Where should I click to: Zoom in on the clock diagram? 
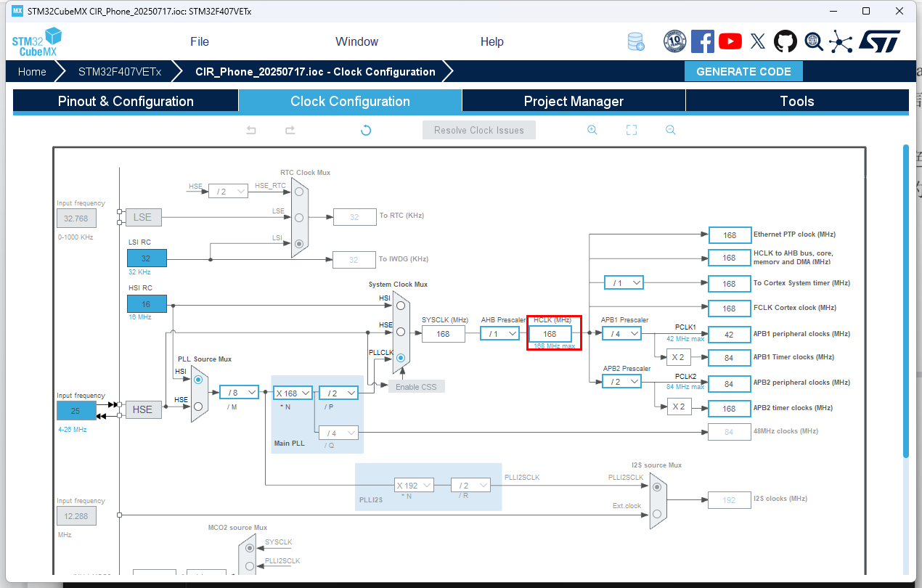click(592, 130)
